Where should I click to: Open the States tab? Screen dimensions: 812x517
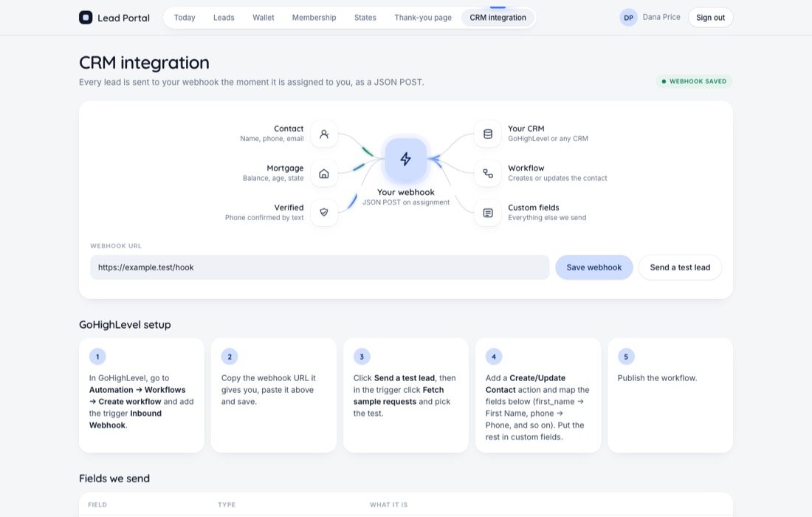point(365,18)
